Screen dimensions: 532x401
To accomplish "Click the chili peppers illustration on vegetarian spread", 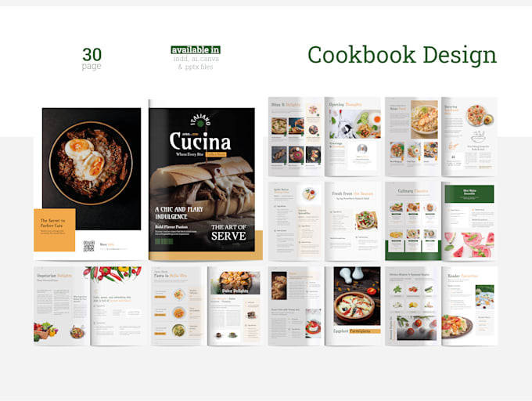I will pyautogui.click(x=113, y=274).
